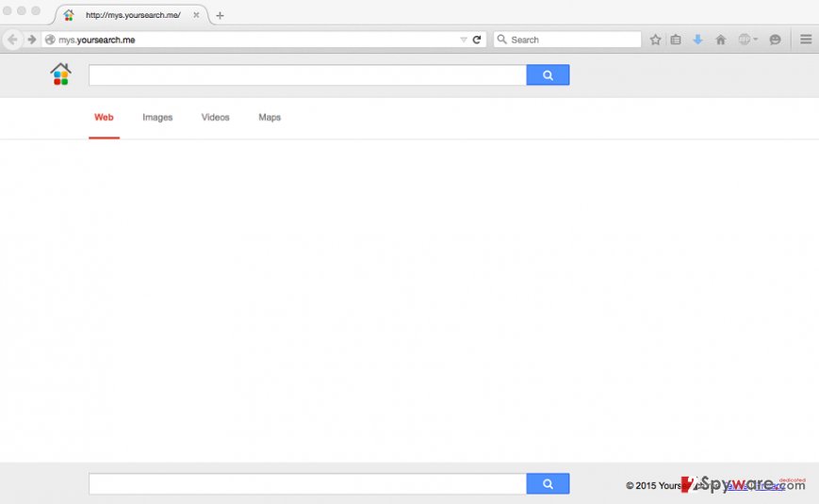Switch to the Web tab
Image resolution: width=819 pixels, height=504 pixels.
[104, 118]
